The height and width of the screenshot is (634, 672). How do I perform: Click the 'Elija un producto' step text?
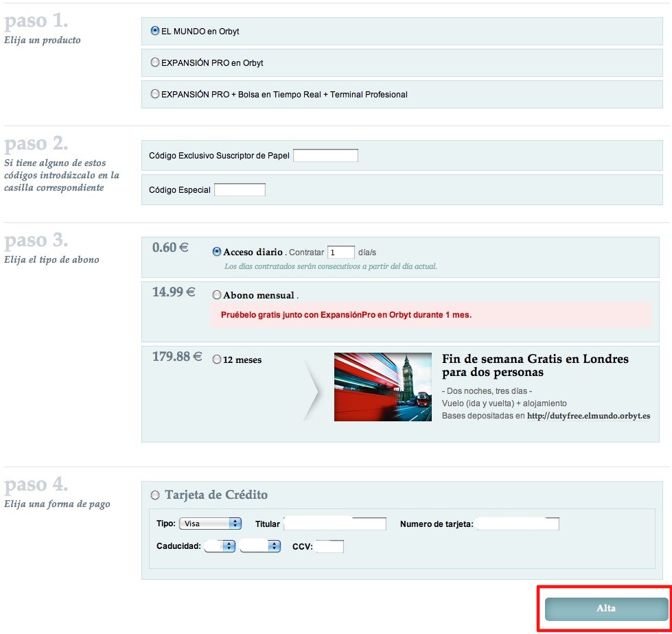tap(43, 40)
